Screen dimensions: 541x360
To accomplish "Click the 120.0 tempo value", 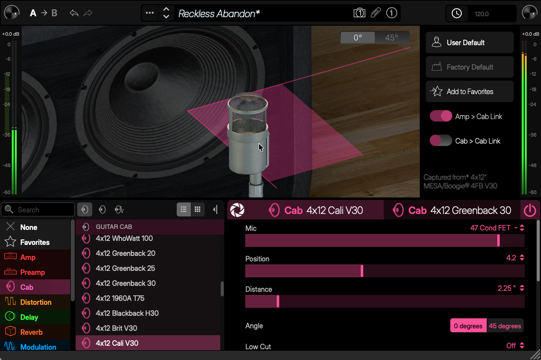I will [x=482, y=14].
